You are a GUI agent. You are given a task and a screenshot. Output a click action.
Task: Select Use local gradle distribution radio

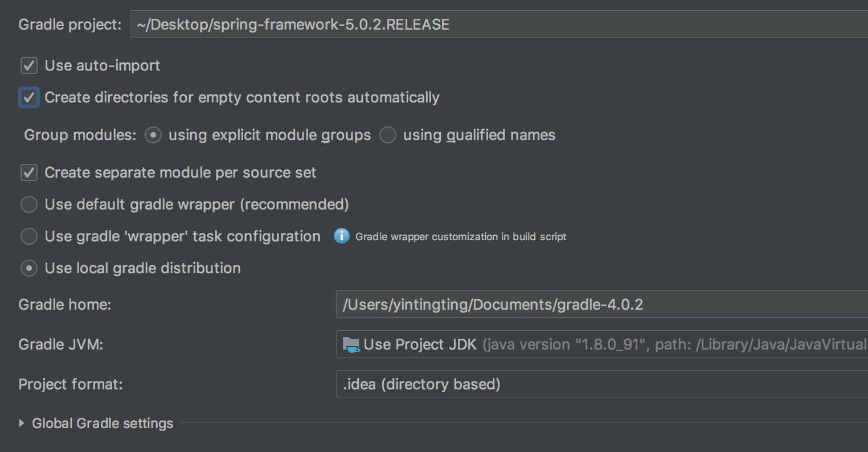[29, 268]
